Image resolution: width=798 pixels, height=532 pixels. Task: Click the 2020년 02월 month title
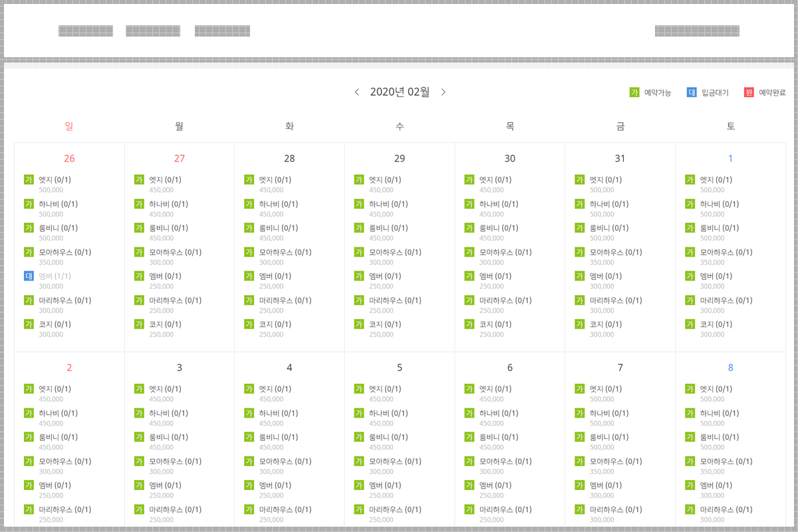[400, 92]
